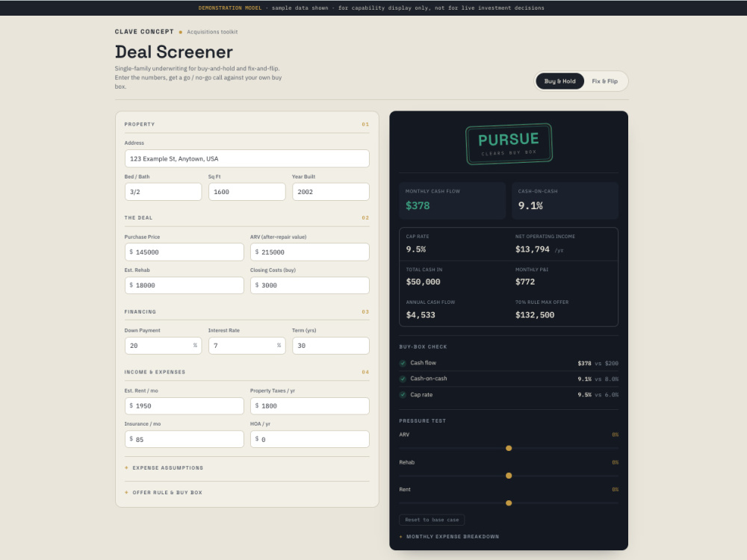Click the Rehab slider 0% readout

tap(615, 462)
